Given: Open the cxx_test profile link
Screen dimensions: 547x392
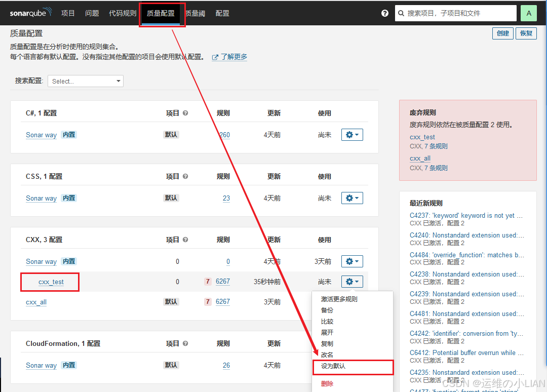Looking at the screenshot, I should pos(51,282).
